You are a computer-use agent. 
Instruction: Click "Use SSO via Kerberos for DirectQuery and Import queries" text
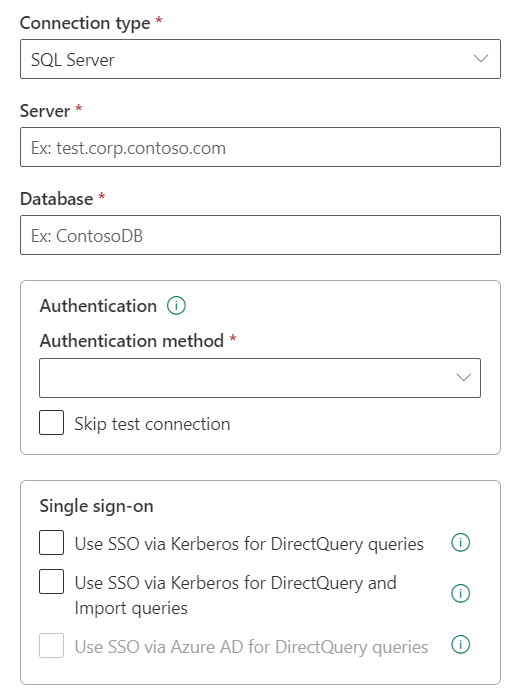point(236,595)
